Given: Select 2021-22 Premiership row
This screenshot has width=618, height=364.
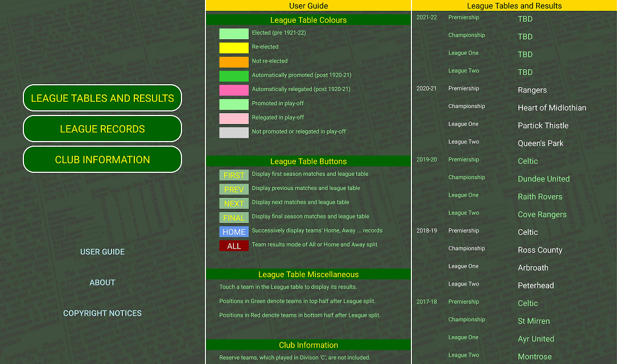Looking at the screenshot, I should (515, 19).
